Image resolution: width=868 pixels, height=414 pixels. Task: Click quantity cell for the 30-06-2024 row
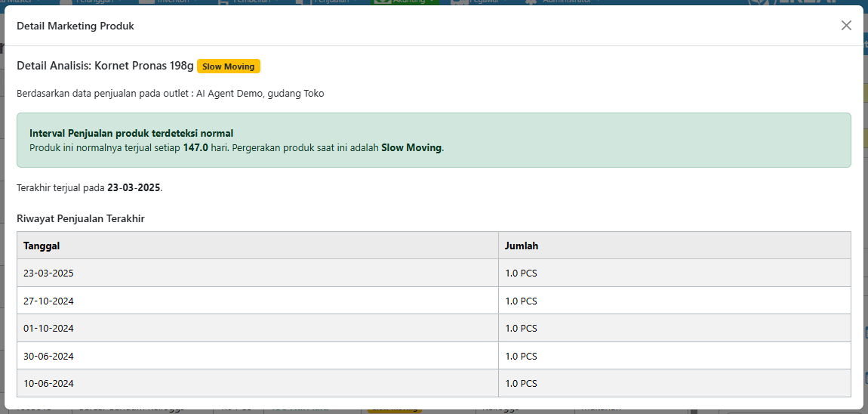click(522, 356)
